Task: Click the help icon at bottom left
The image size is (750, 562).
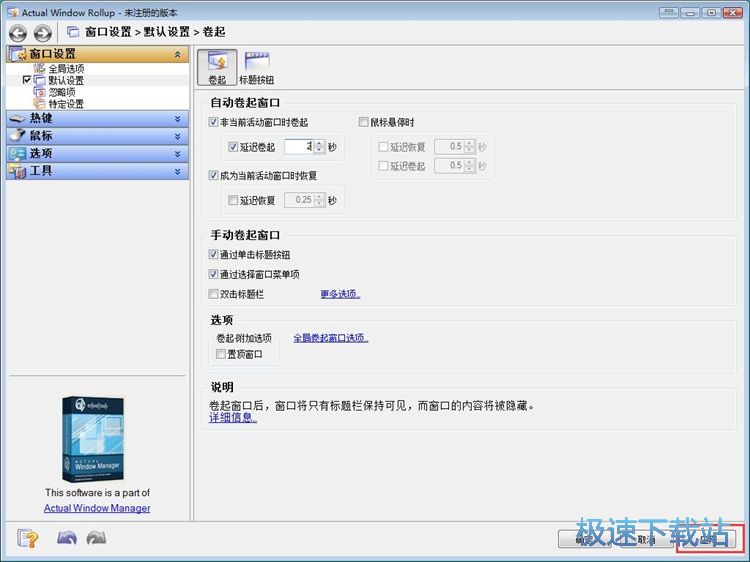Action: [x=27, y=538]
